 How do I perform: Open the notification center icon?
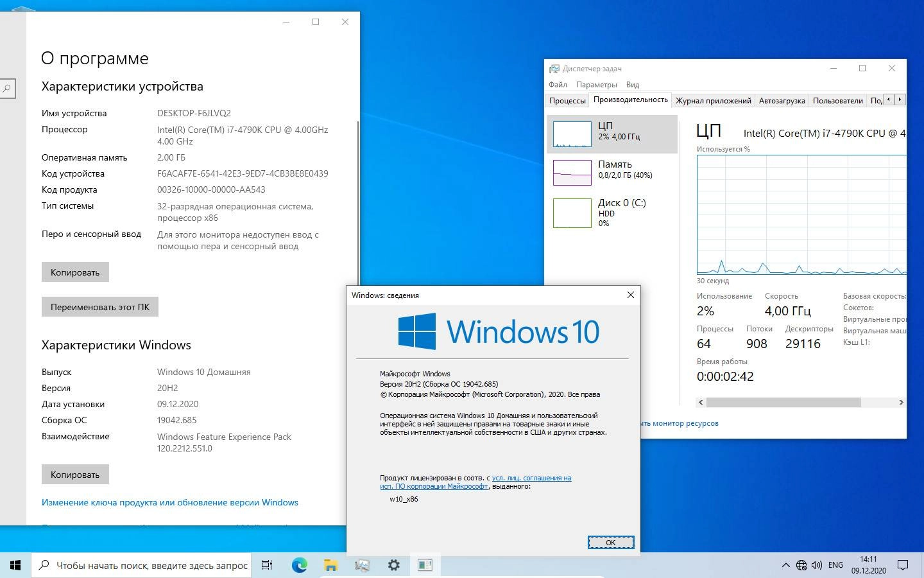(x=903, y=565)
